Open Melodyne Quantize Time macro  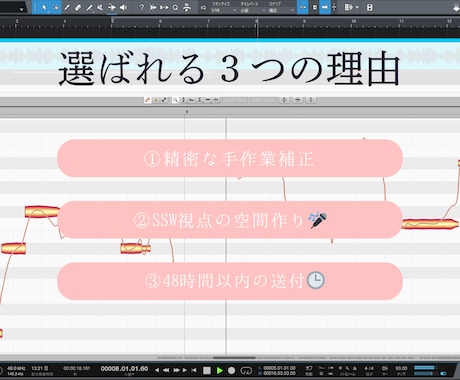tap(298, 100)
